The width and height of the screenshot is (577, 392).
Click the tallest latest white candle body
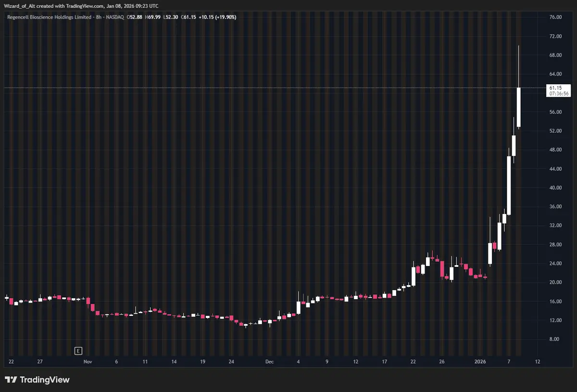519,107
